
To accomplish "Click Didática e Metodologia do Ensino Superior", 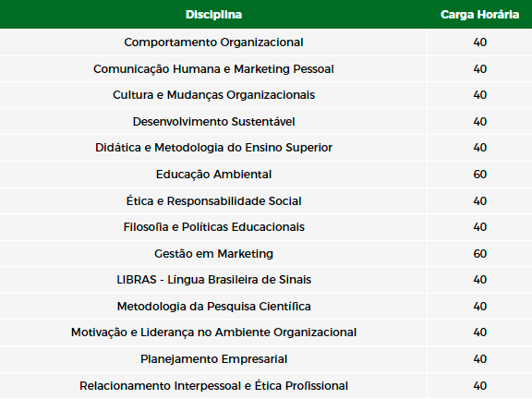I will coord(213,148).
